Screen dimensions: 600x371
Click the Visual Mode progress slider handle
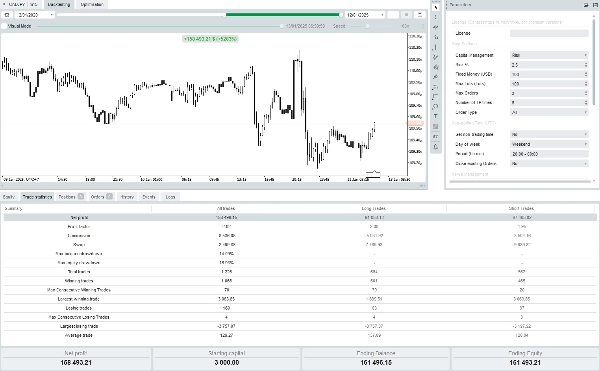pyautogui.click(x=282, y=26)
